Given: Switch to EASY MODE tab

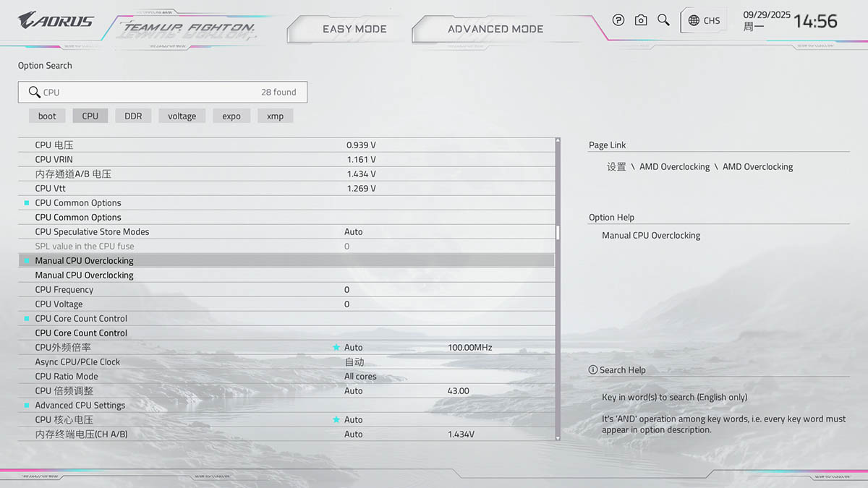Looking at the screenshot, I should tap(354, 29).
